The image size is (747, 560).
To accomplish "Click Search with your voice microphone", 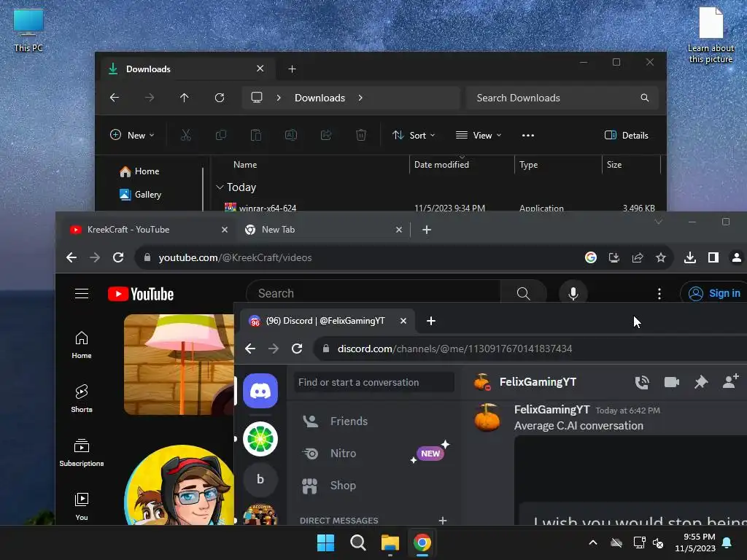I will click(573, 293).
